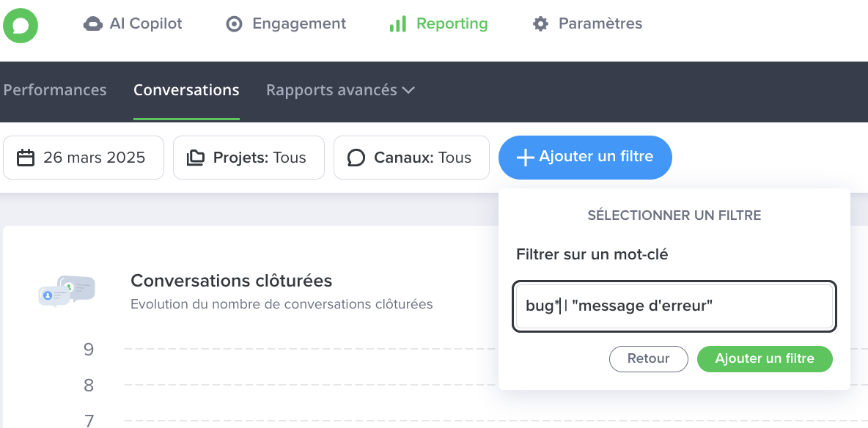Click the plus icon in the blue Ajouter un filtre button
868x428 pixels.
tap(525, 158)
